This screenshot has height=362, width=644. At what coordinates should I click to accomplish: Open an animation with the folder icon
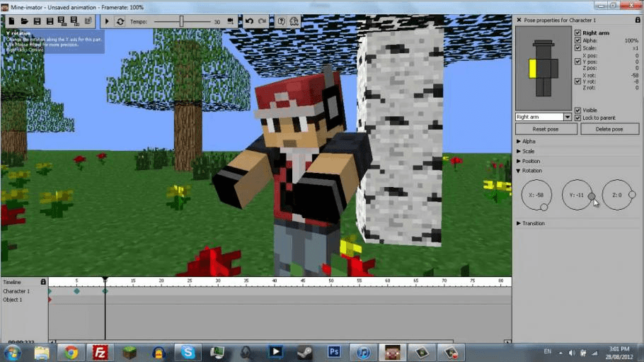(x=24, y=21)
